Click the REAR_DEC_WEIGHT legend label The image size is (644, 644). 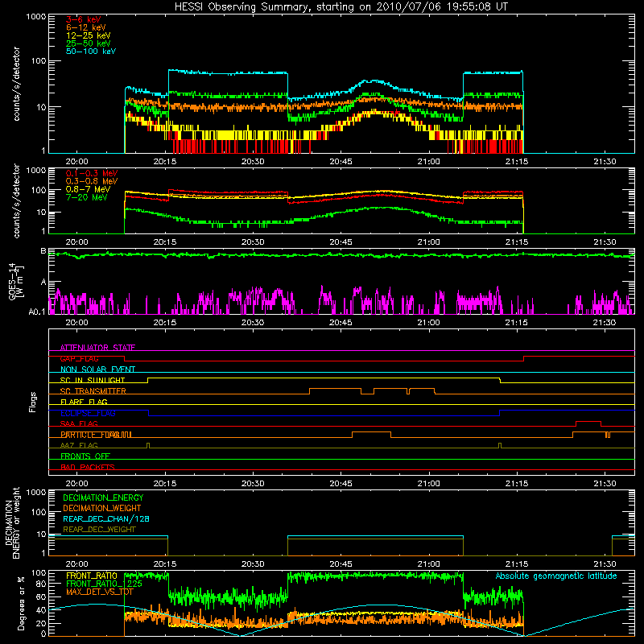tap(99, 530)
